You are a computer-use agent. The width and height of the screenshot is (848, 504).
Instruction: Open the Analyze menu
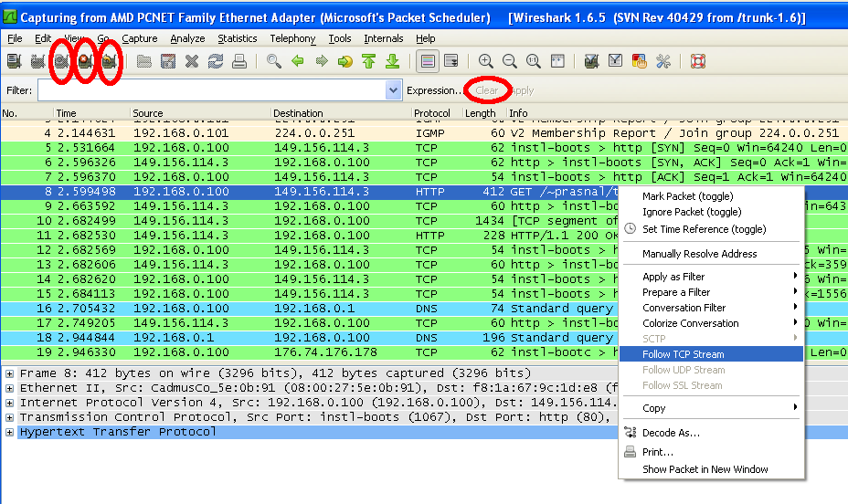click(187, 38)
